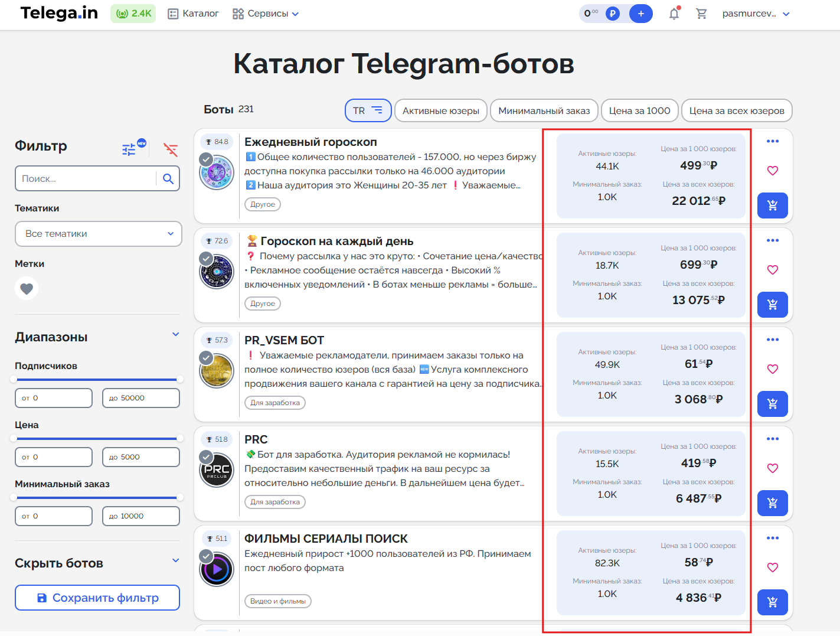The image size is (840, 636).
Task: Click the search magnifier icon in the filter
Action: (x=168, y=179)
